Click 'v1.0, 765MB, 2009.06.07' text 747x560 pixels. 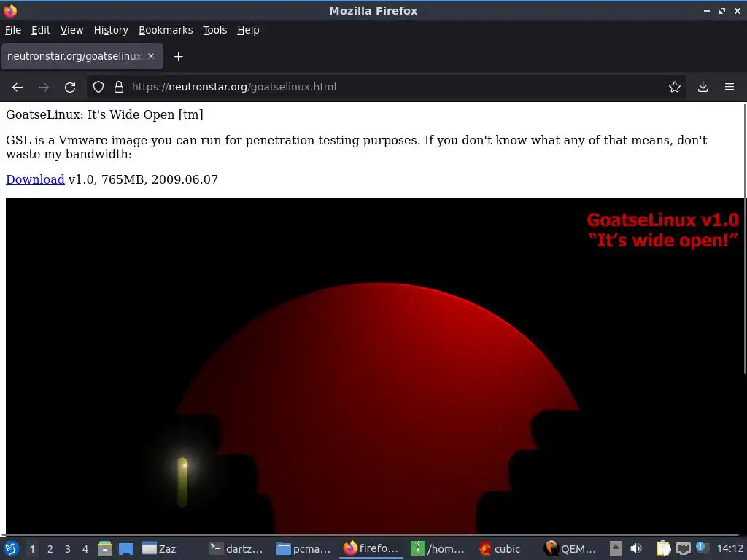143,179
